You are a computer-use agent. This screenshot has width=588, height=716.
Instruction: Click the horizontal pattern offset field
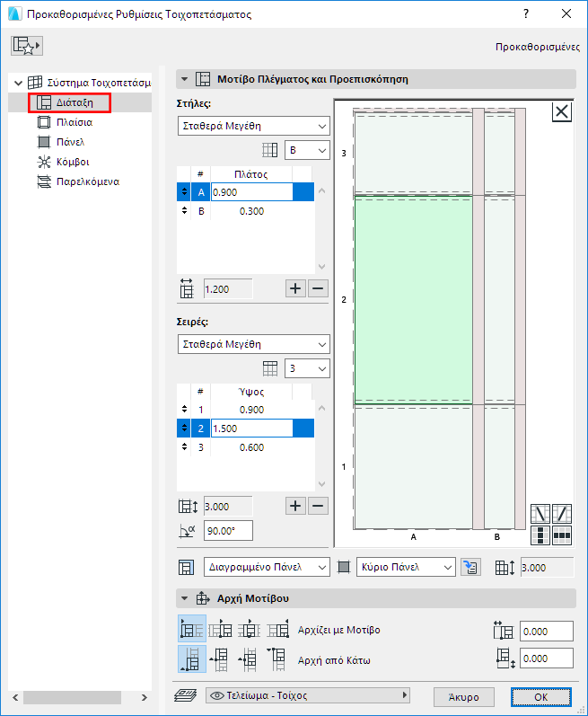(x=547, y=632)
